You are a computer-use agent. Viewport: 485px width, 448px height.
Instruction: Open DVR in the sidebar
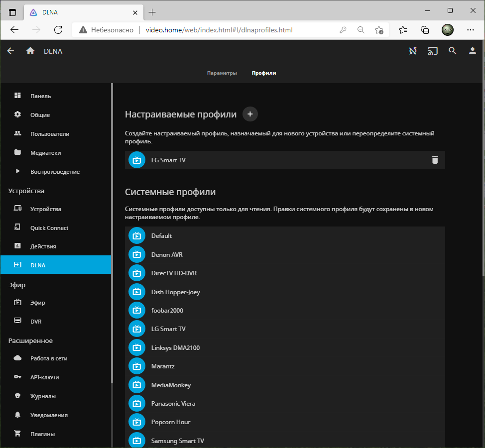[x=56, y=322]
